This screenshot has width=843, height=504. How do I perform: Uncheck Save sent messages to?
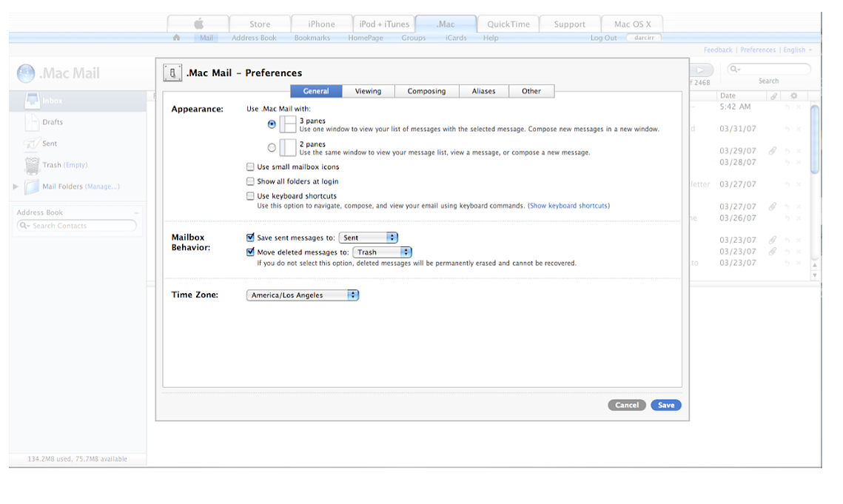click(x=250, y=238)
